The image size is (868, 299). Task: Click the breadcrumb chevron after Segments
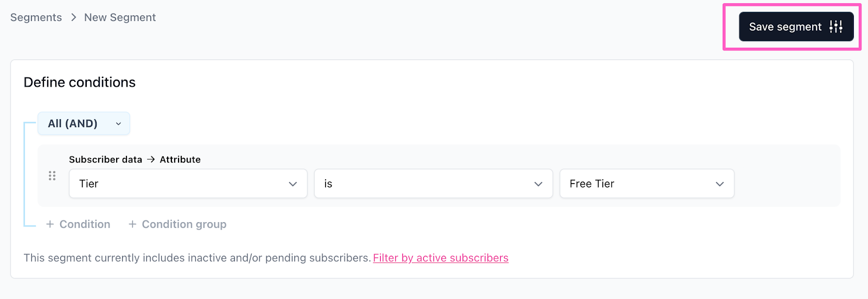click(x=73, y=17)
